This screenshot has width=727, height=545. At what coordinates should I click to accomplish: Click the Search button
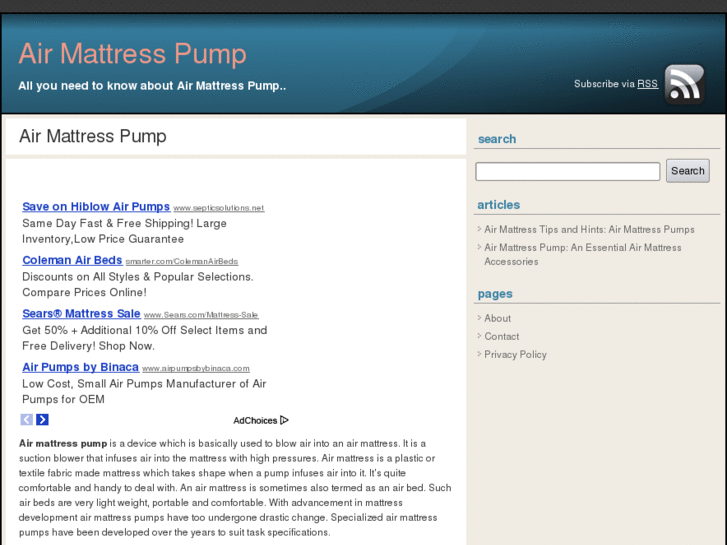(688, 171)
